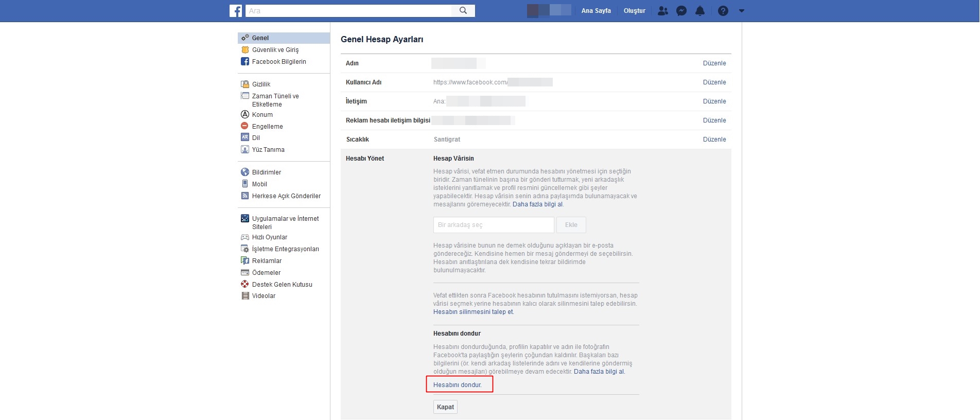Click the Ekle button

pos(571,225)
